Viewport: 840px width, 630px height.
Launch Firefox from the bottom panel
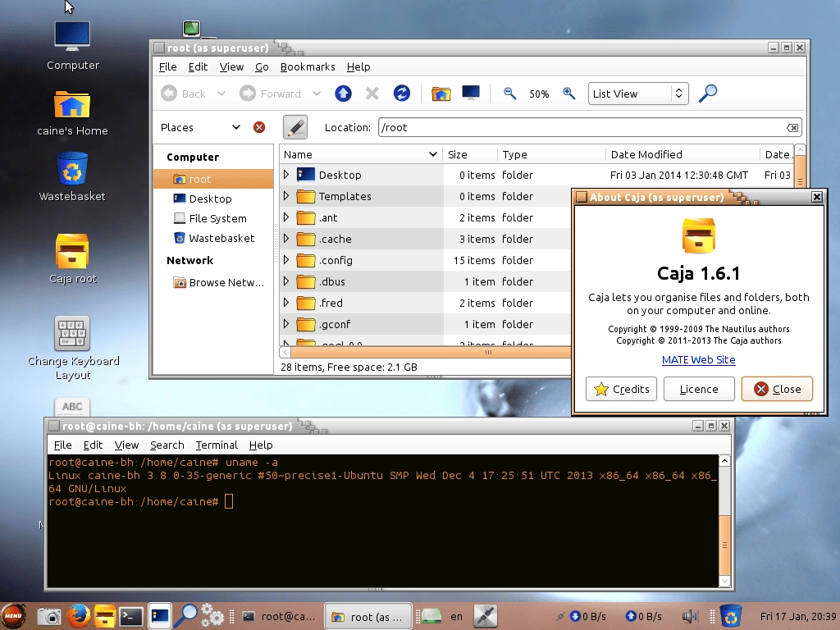tap(78, 616)
